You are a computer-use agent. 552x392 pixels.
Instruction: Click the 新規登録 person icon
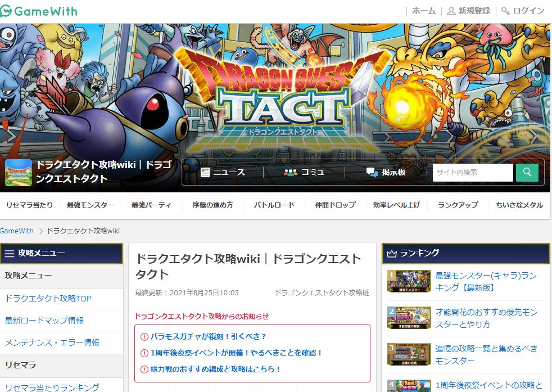coord(451,11)
